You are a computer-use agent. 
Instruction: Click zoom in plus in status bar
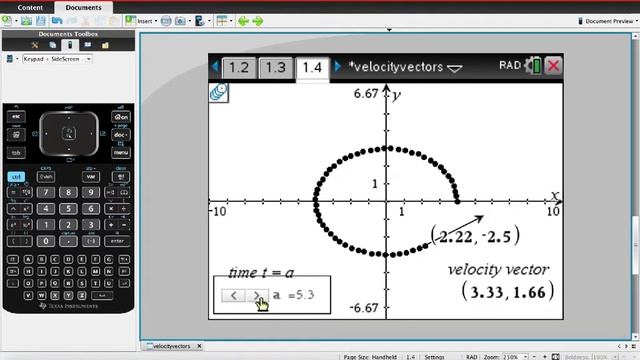(x=545, y=357)
